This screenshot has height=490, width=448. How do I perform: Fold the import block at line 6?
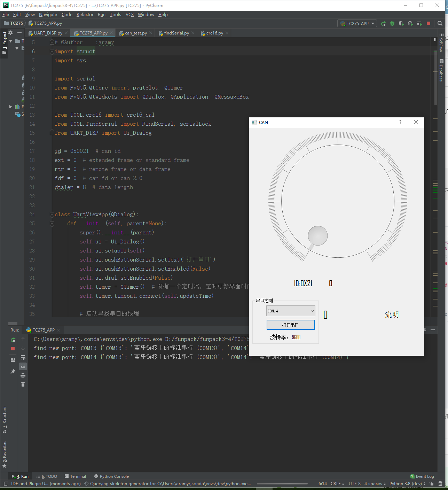(52, 52)
